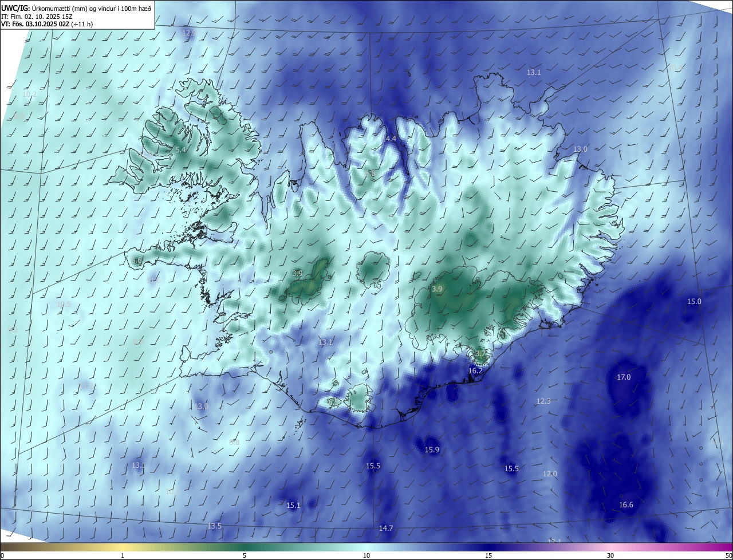Click the 15.1 value label

point(293,506)
